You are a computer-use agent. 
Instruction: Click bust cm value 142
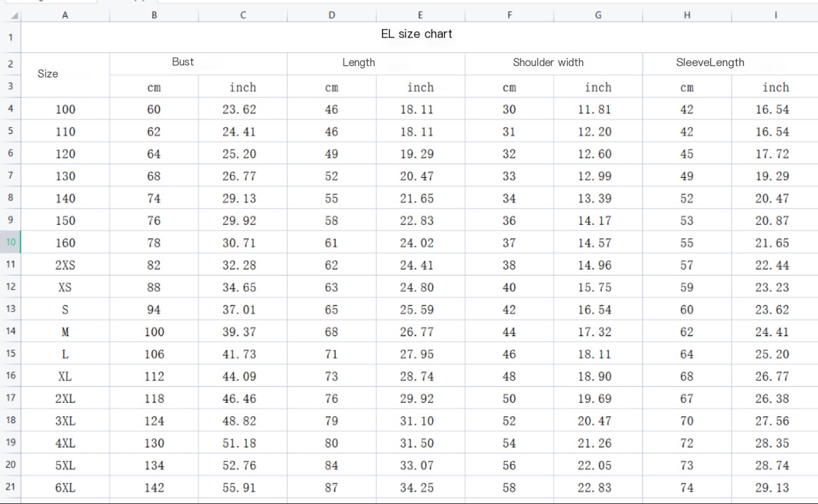pos(154,488)
